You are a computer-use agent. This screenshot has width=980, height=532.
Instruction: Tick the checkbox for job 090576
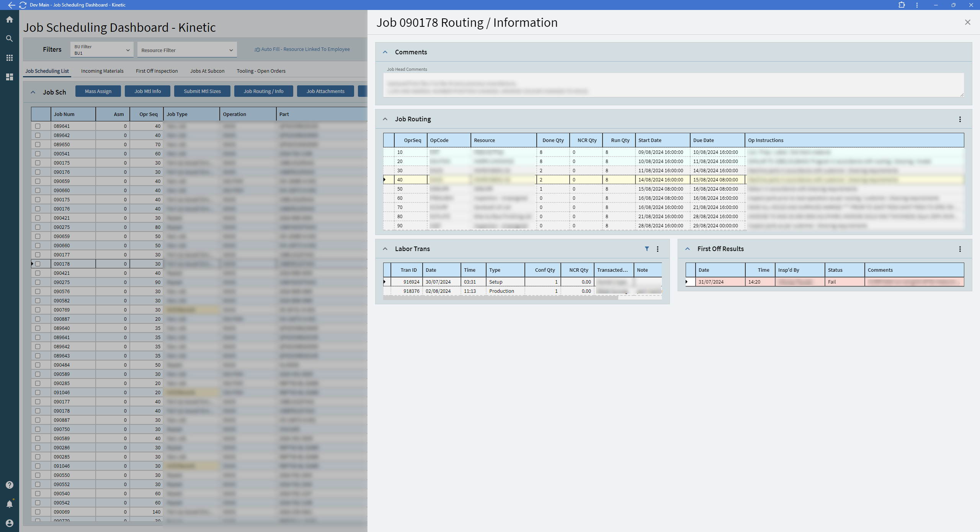tap(38, 291)
